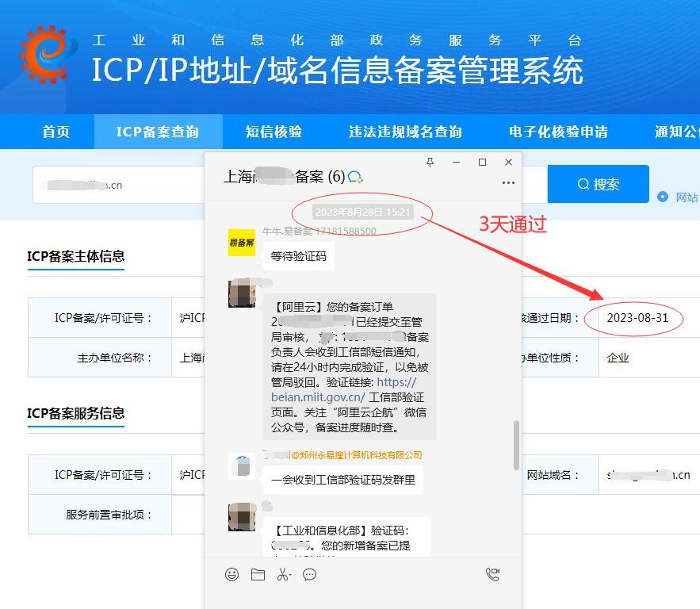
Task: Open the 电子化核验申请 tab
Action: tap(558, 132)
